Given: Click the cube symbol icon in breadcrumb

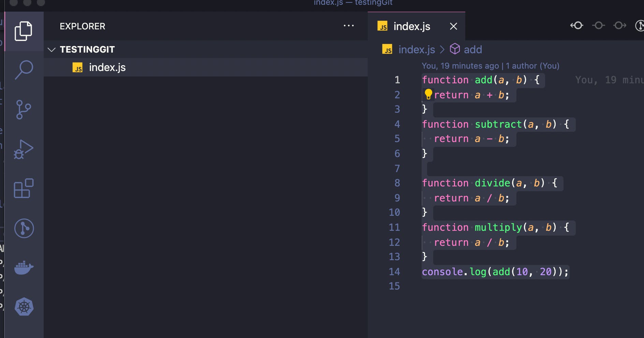Looking at the screenshot, I should (x=455, y=49).
